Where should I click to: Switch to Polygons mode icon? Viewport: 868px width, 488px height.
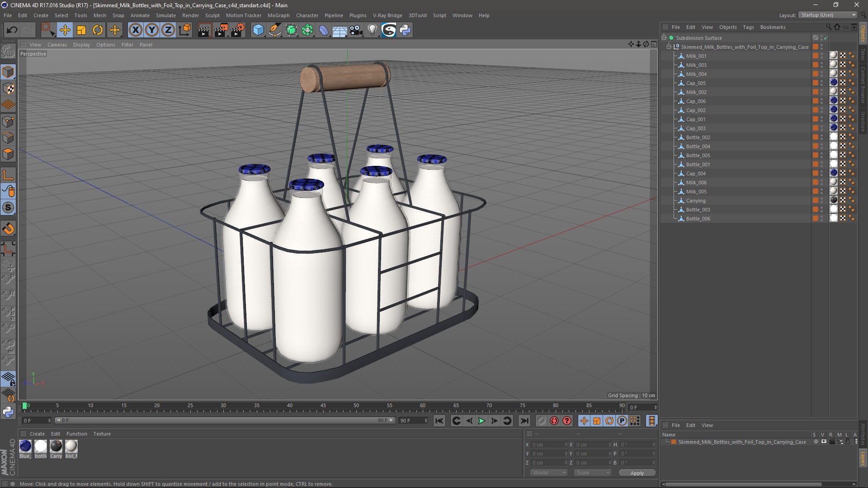click(8, 154)
